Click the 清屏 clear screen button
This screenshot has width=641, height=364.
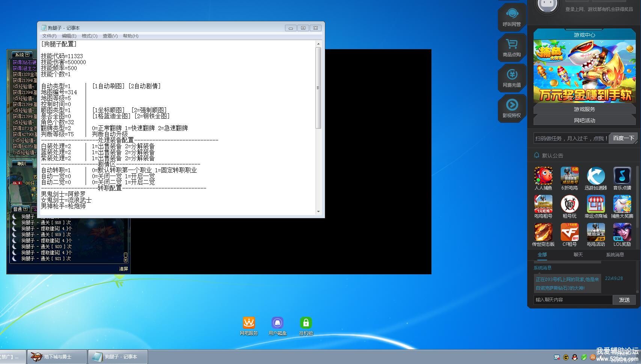[124, 269]
